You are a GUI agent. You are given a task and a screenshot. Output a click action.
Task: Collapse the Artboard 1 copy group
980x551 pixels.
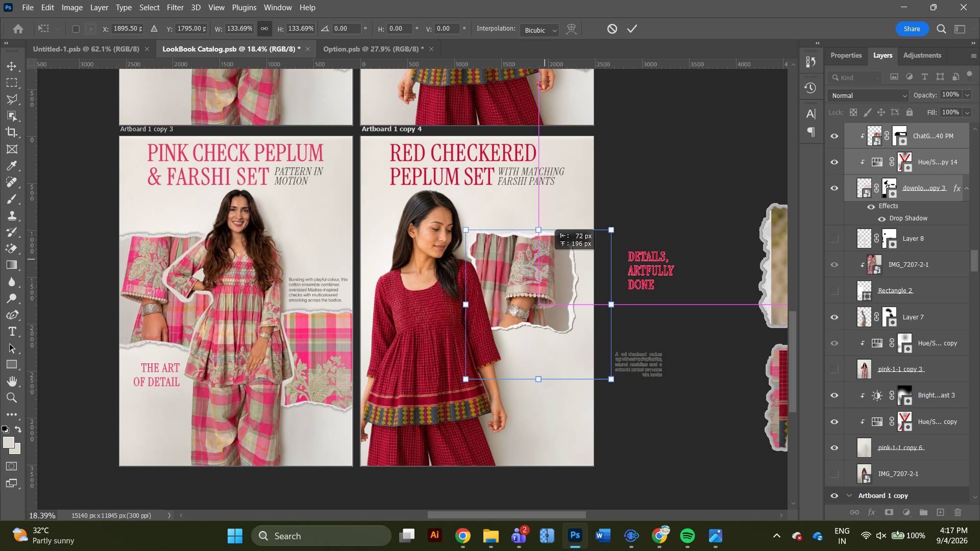(849, 495)
